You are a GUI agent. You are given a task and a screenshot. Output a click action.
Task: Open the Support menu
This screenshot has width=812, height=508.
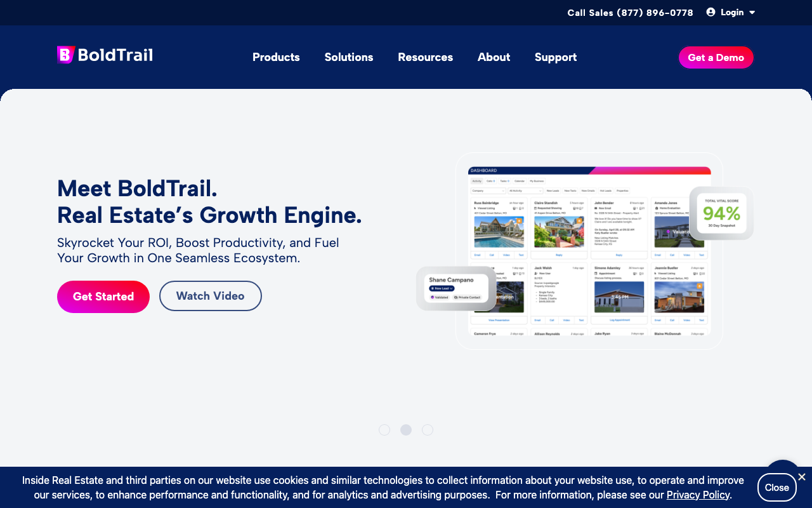(x=556, y=57)
